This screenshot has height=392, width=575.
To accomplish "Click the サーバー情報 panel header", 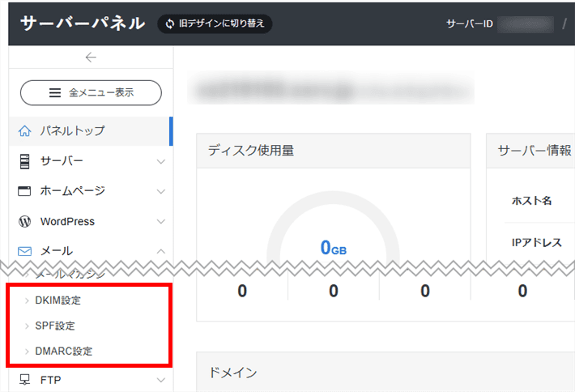I will coord(530,151).
